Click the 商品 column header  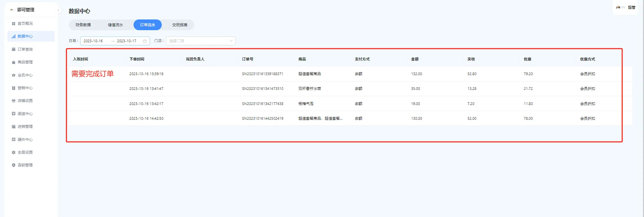coord(302,59)
